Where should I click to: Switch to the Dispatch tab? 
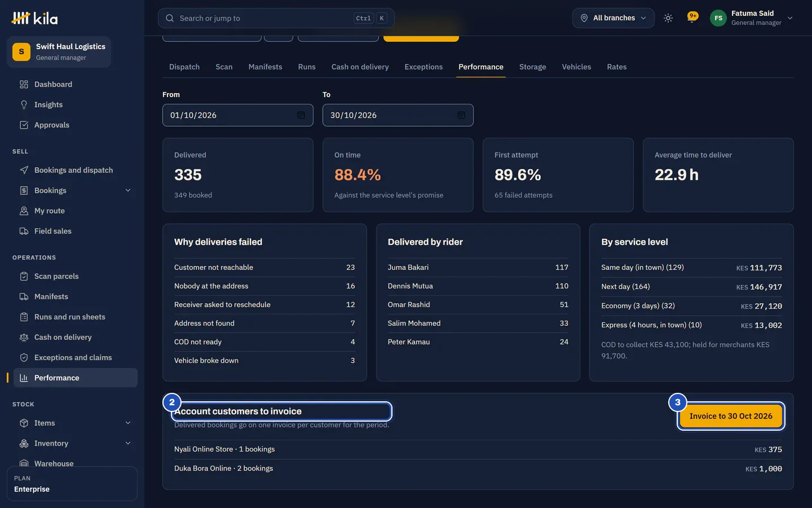pyautogui.click(x=184, y=67)
